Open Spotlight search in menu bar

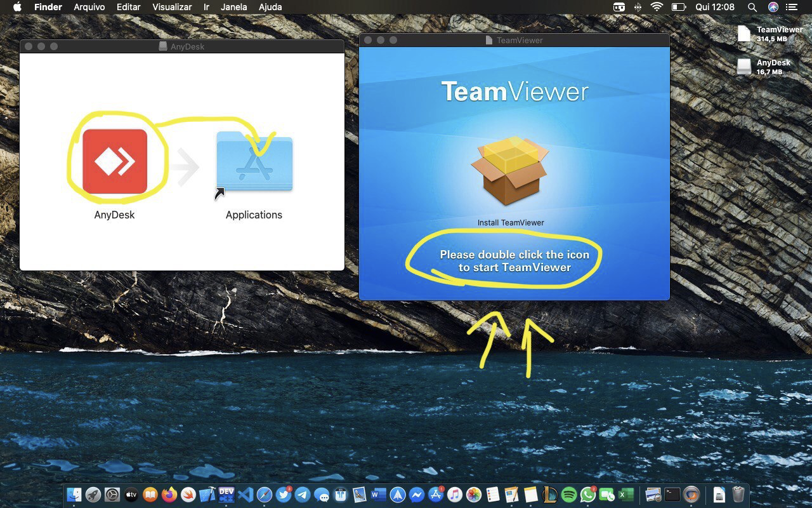pos(752,7)
